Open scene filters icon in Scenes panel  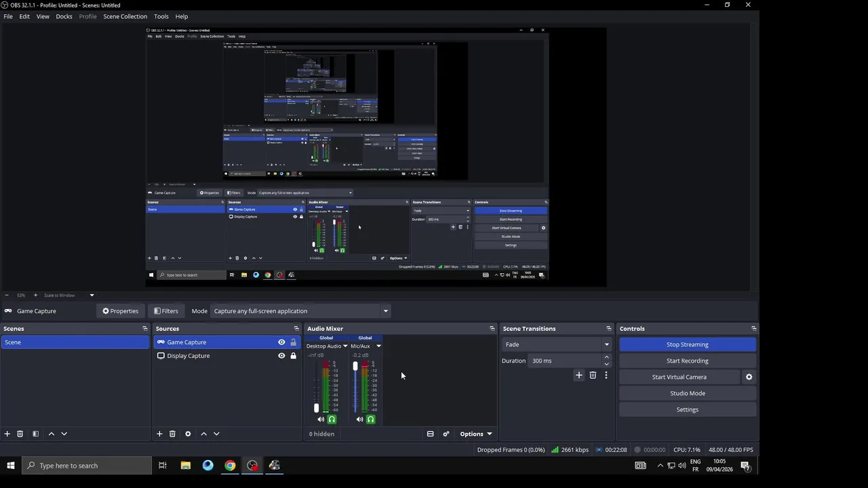[35, 434]
